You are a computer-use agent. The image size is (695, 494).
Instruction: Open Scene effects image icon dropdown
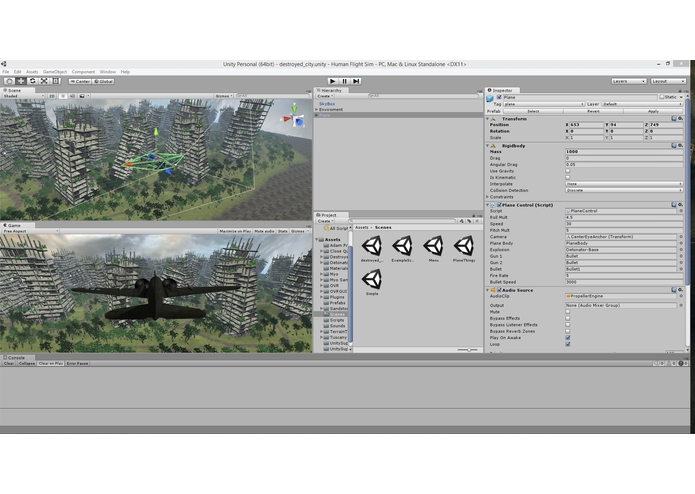tap(83, 96)
